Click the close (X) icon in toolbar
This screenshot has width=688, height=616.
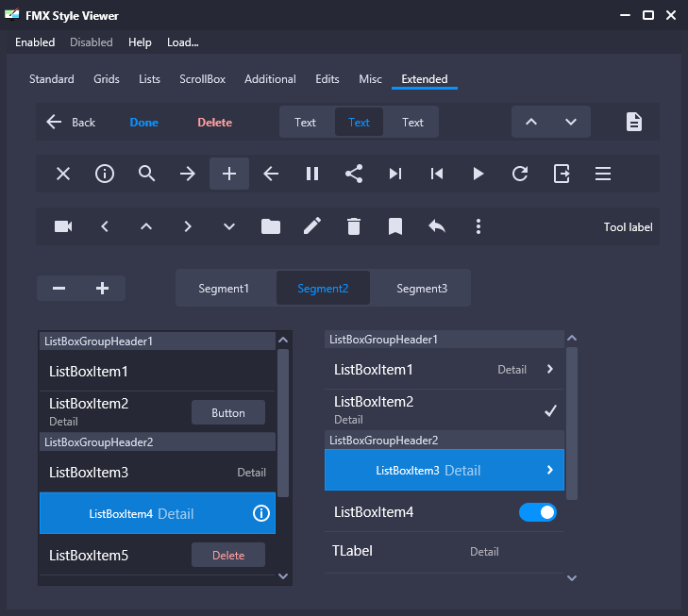63,174
